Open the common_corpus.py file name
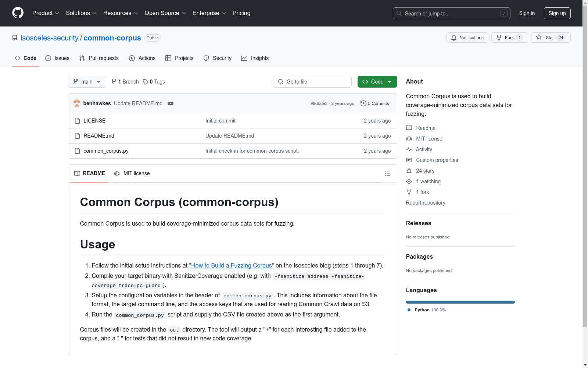588x368 pixels. (106, 151)
